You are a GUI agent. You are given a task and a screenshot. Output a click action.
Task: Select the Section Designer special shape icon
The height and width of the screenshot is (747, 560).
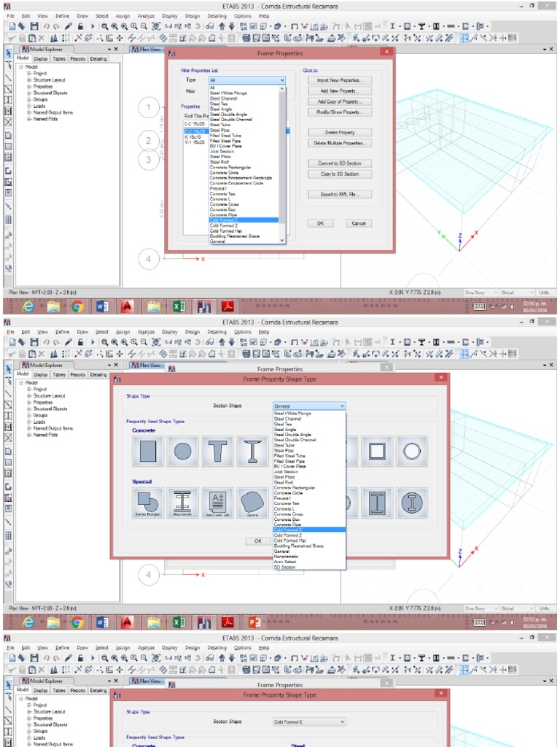click(x=147, y=503)
